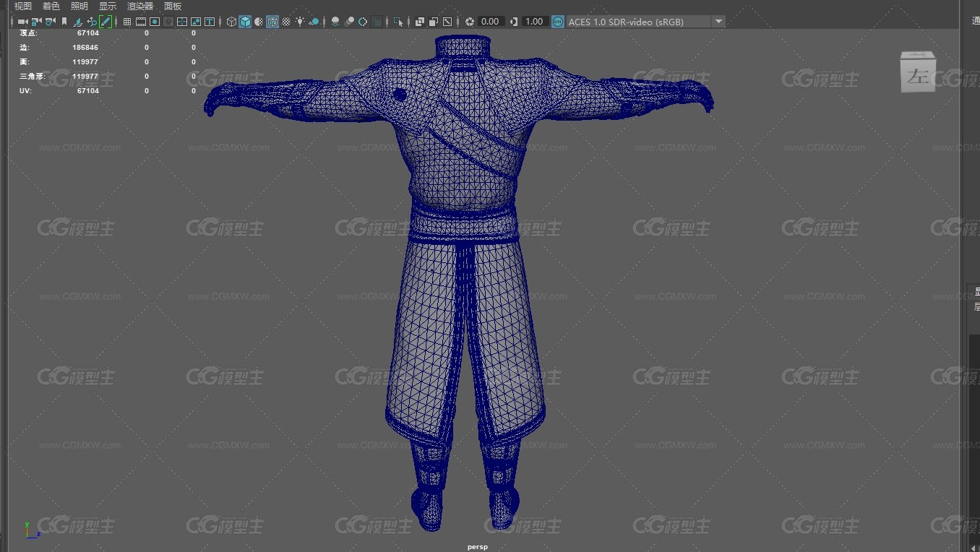The height and width of the screenshot is (552, 980).
Task: Toggle the X-Ray display icon
Action: 419,22
